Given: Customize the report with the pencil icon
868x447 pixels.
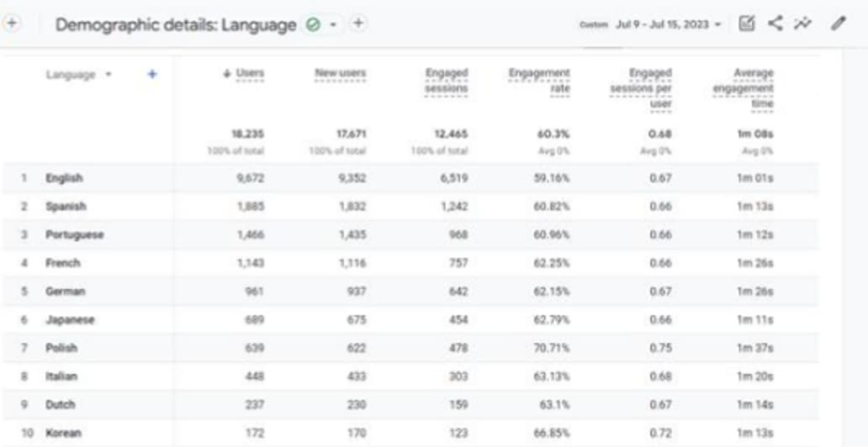Looking at the screenshot, I should (x=838, y=24).
